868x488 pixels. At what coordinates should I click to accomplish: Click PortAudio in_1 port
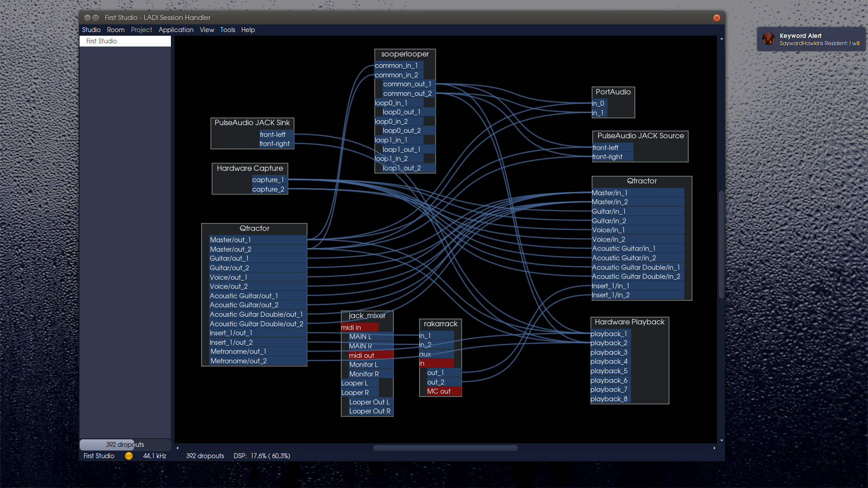point(599,113)
